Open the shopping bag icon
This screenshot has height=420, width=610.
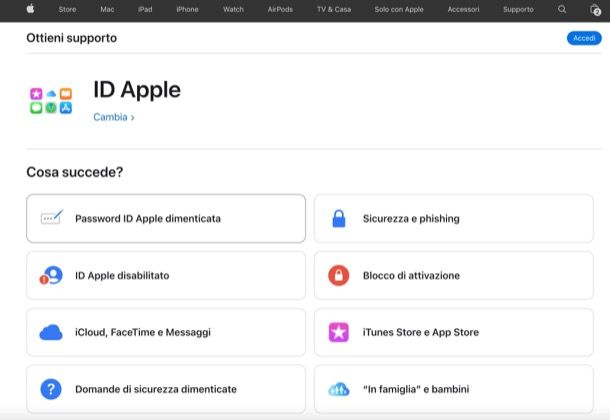pos(595,9)
